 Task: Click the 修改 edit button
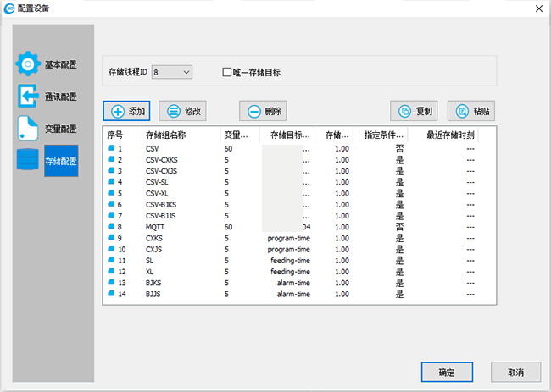click(x=182, y=111)
